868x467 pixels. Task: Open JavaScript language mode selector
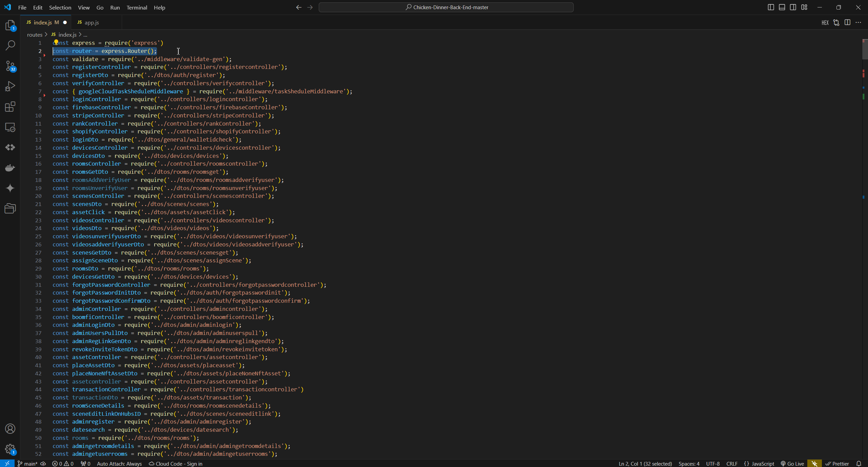759,464
